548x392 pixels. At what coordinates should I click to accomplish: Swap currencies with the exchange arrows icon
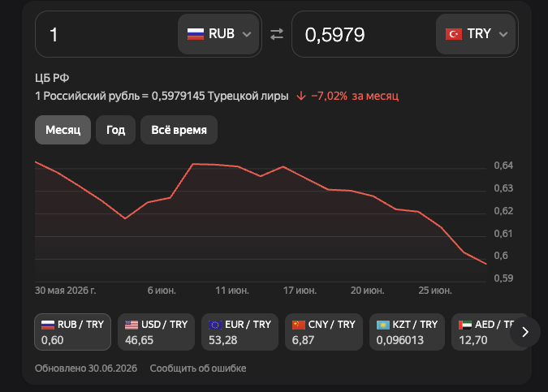pos(277,34)
